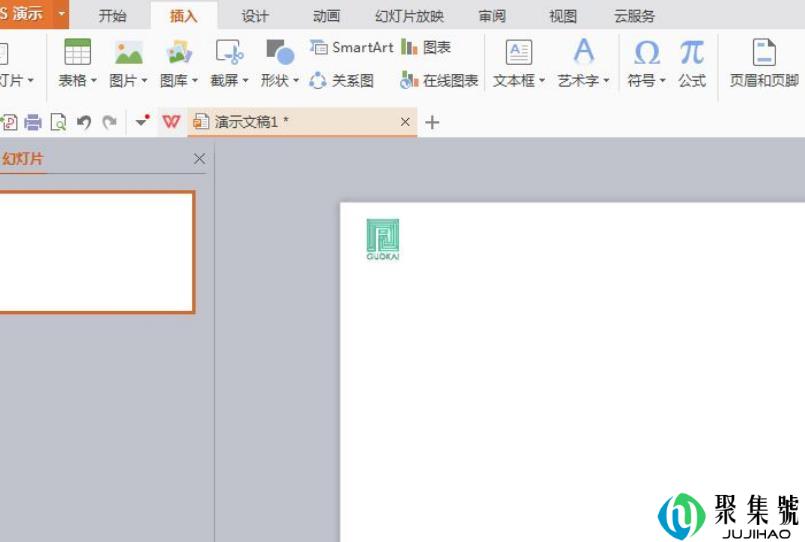
Task: Open the Animation (动画) tab
Action: (x=326, y=16)
